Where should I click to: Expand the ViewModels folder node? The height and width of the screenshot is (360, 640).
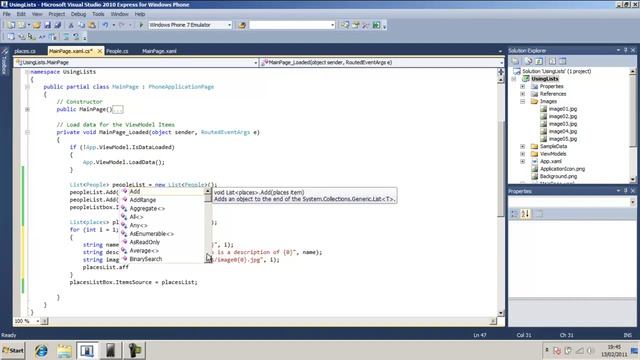pos(523,154)
